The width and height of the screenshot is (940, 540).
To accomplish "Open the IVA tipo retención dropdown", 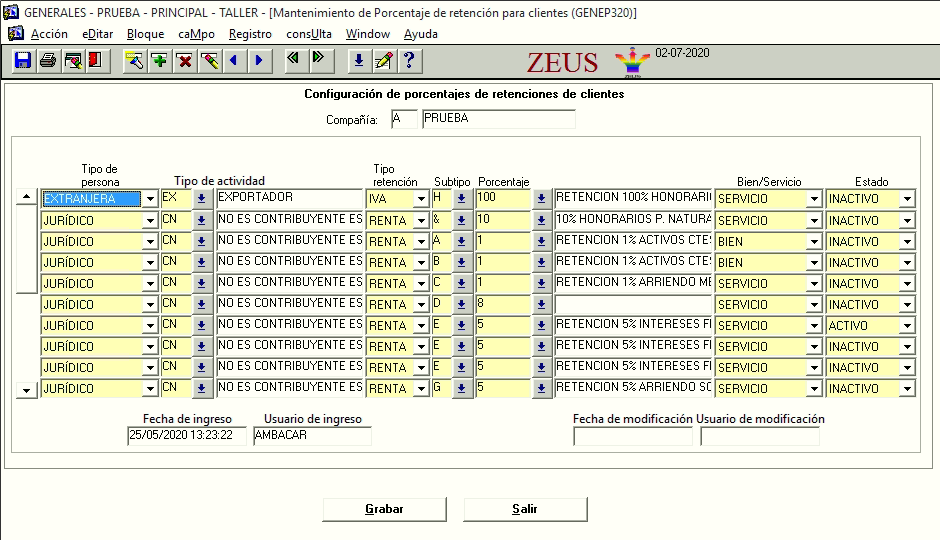I will pyautogui.click(x=422, y=199).
